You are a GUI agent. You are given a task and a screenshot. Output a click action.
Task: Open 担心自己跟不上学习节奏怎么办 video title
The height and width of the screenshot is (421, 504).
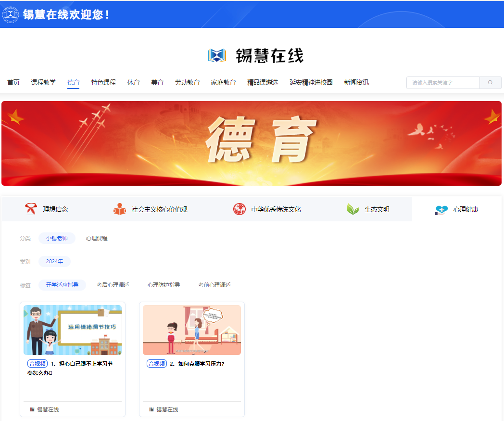coord(81,368)
